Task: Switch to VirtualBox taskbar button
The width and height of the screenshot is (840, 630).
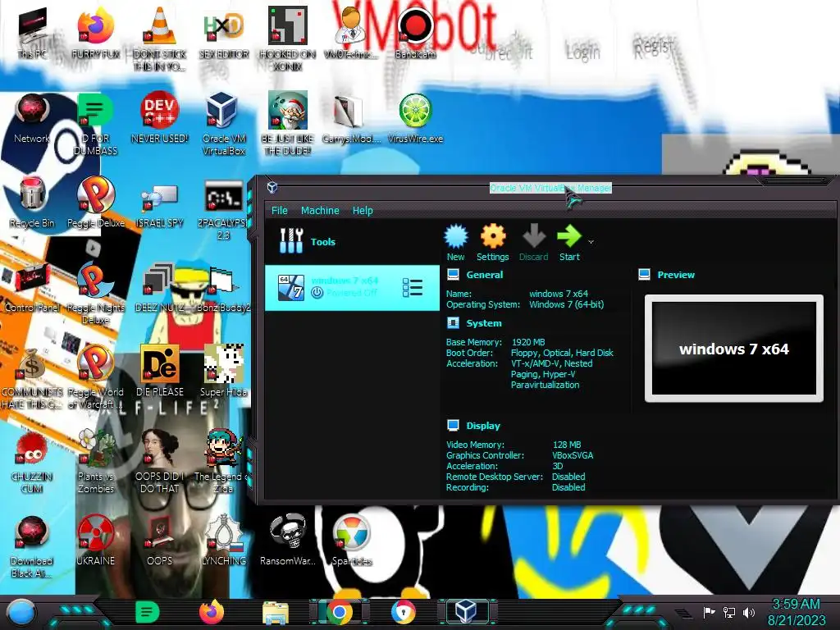Action: coord(467,612)
